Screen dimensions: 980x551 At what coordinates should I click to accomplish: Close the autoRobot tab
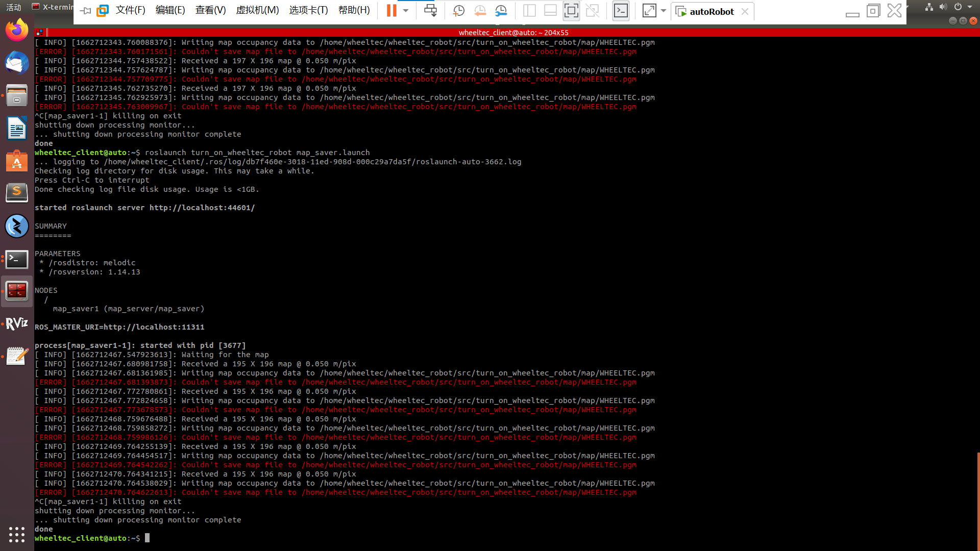tap(745, 11)
